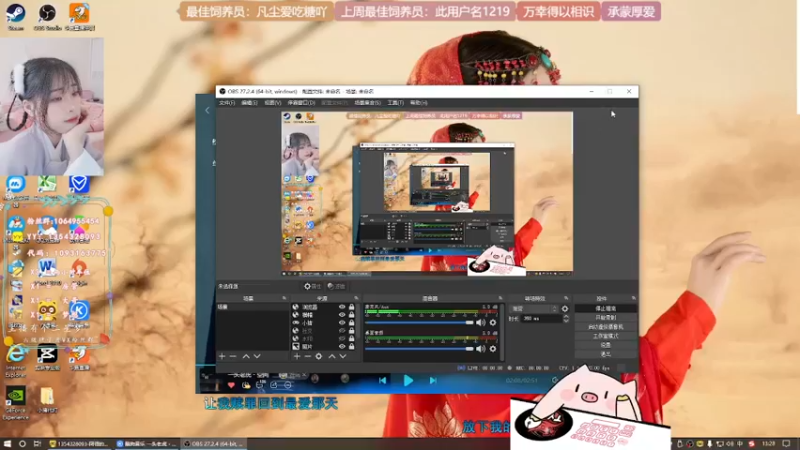800x450 pixels.
Task: Open the Steam desktop icon
Action: [x=16, y=17]
